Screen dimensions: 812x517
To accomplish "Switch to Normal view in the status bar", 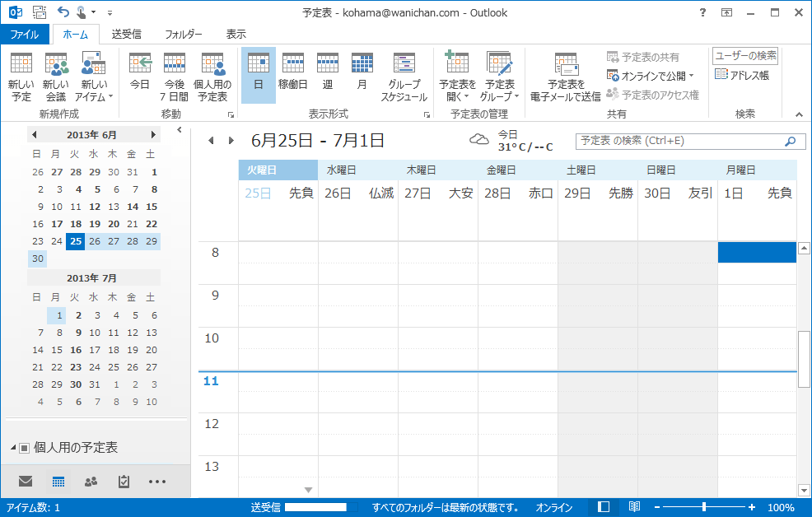I will pyautogui.click(x=604, y=507).
